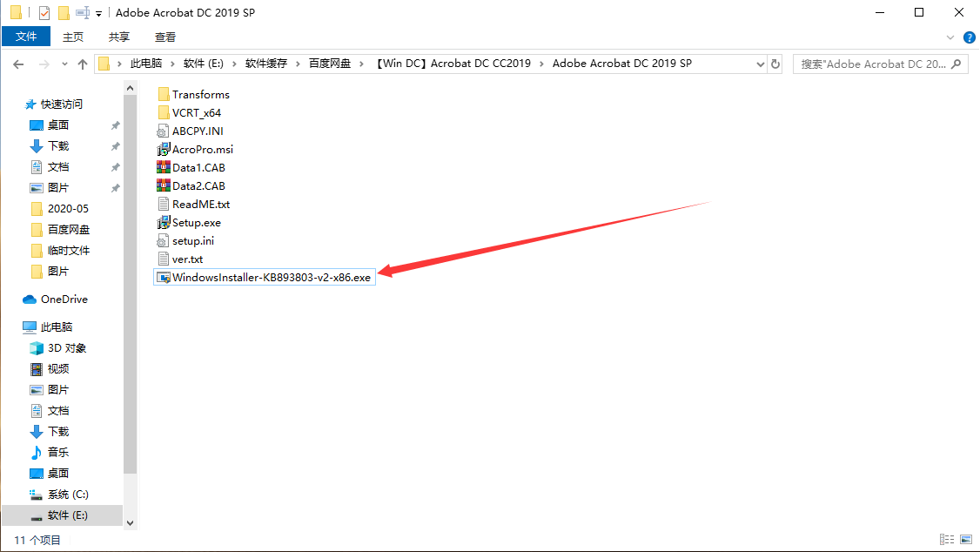Click the AcroPro.msi file name
Screen dimensions: 980x552
pos(203,150)
